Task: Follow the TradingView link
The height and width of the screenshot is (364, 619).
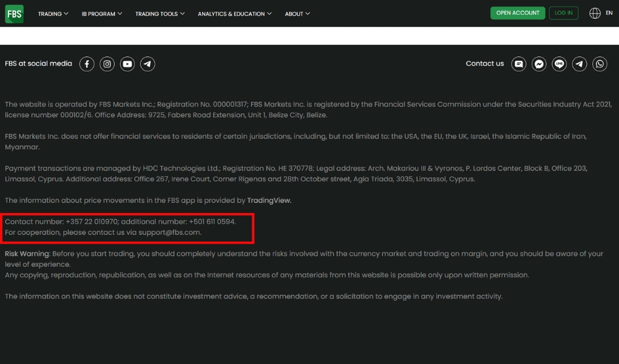Action: [269, 201]
